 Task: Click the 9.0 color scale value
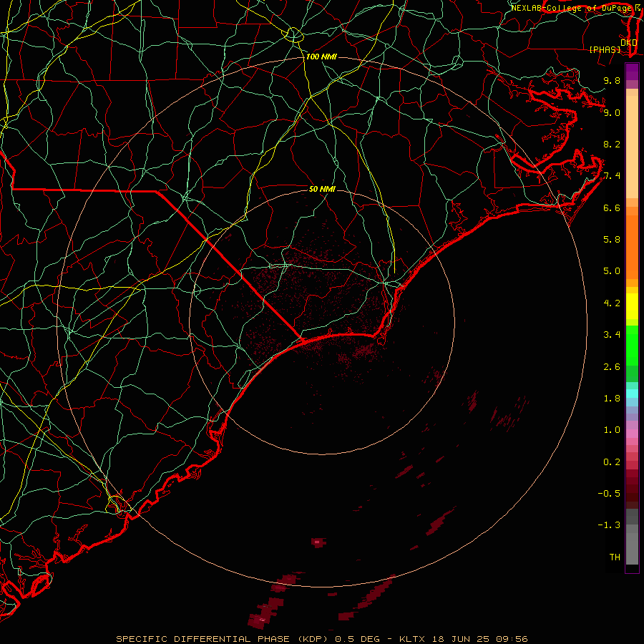tap(612, 112)
